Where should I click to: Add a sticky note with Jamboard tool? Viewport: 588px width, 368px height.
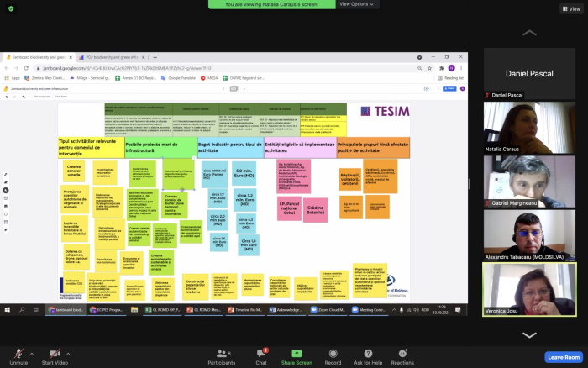6,198
